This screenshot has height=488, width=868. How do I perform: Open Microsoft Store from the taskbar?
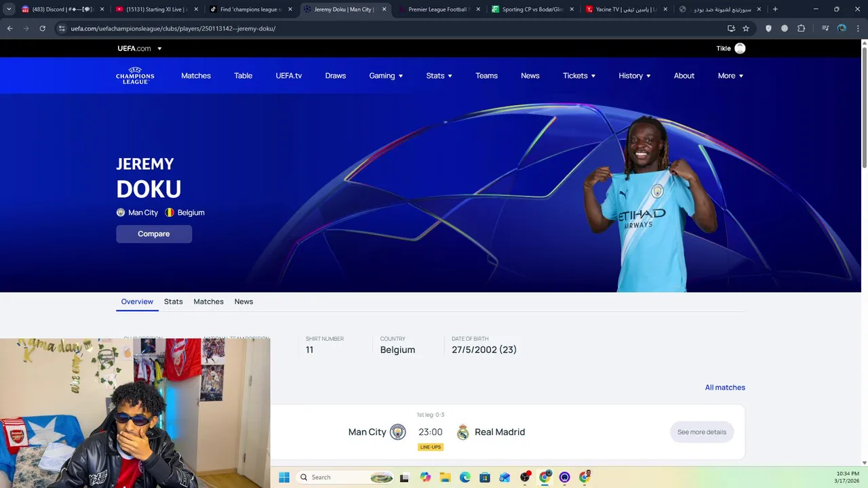pyautogui.click(x=485, y=477)
